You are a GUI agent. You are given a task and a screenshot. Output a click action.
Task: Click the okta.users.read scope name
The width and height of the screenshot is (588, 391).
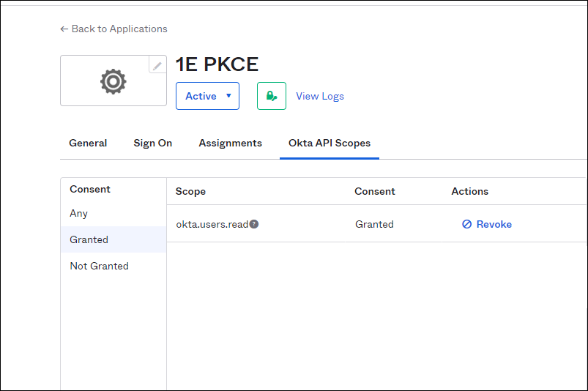tap(212, 224)
